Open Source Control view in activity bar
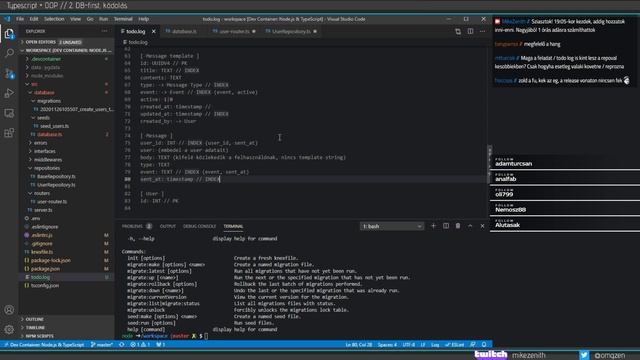The image size is (640, 360). [9, 73]
